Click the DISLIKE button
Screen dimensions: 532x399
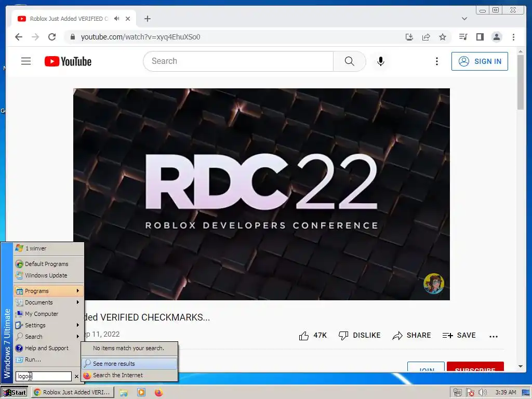click(360, 336)
